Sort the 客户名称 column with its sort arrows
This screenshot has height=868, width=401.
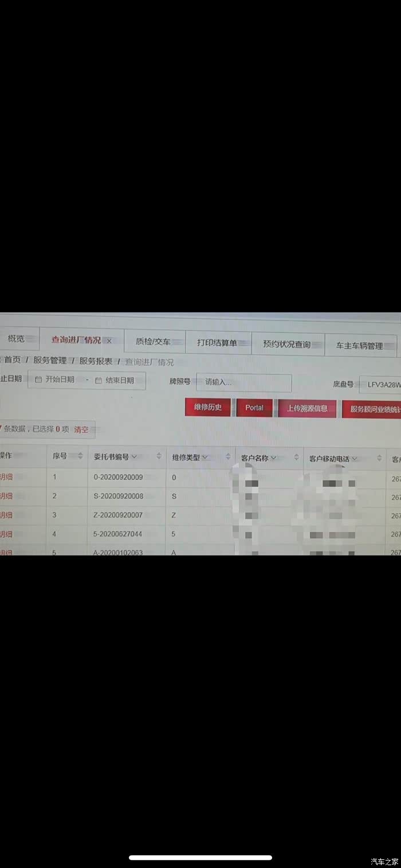click(296, 458)
